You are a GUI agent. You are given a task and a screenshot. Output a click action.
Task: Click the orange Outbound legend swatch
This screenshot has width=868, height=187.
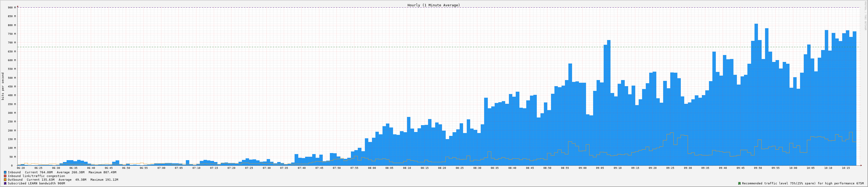(x=5, y=180)
